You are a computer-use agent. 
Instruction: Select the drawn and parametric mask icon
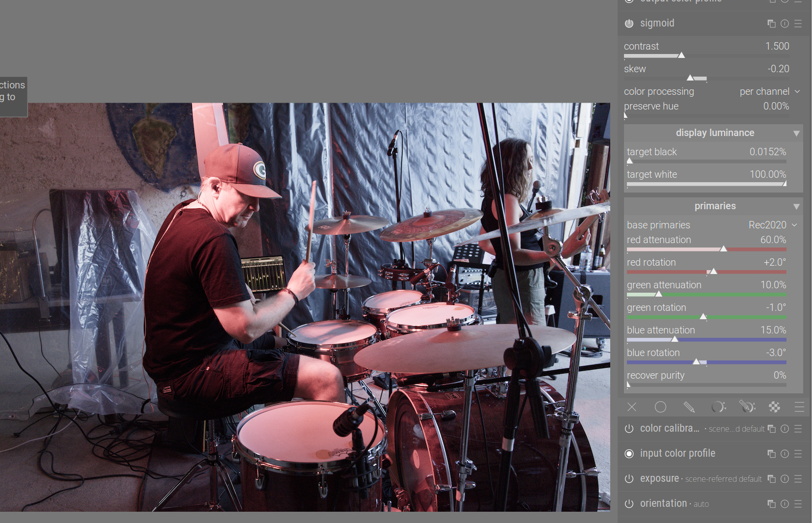pos(747,407)
